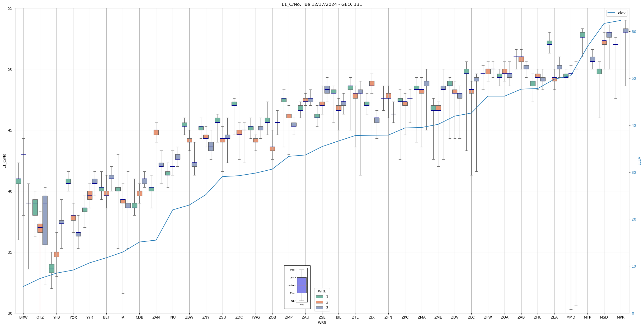
Task: Click the ELEV right axis label
Action: click(639, 161)
